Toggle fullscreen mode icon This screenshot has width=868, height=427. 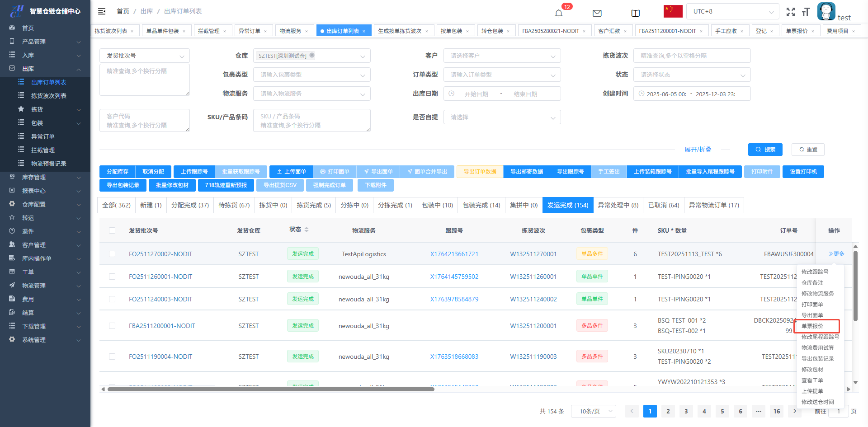click(x=790, y=12)
